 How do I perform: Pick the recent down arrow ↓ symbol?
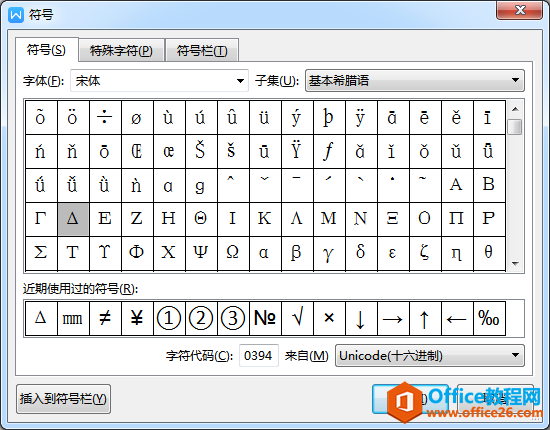point(361,318)
